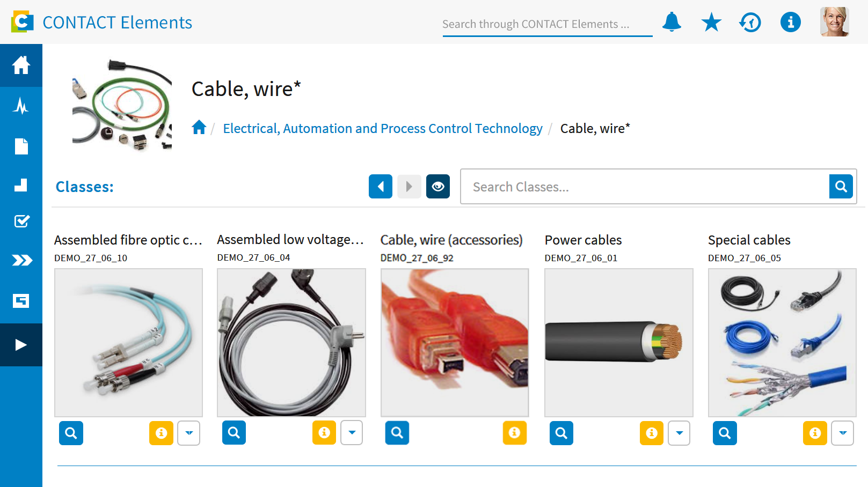Open the user profile avatar
Screen dimensions: 868x487
coord(834,22)
